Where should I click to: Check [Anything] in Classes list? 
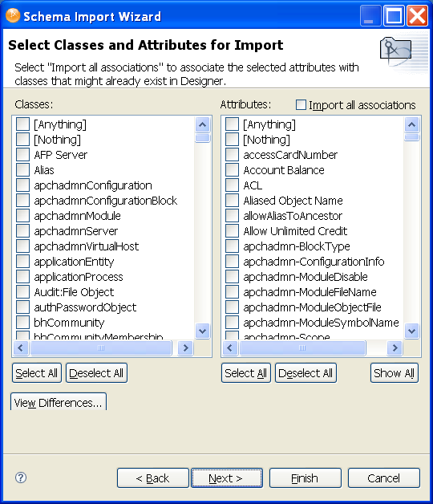22,124
